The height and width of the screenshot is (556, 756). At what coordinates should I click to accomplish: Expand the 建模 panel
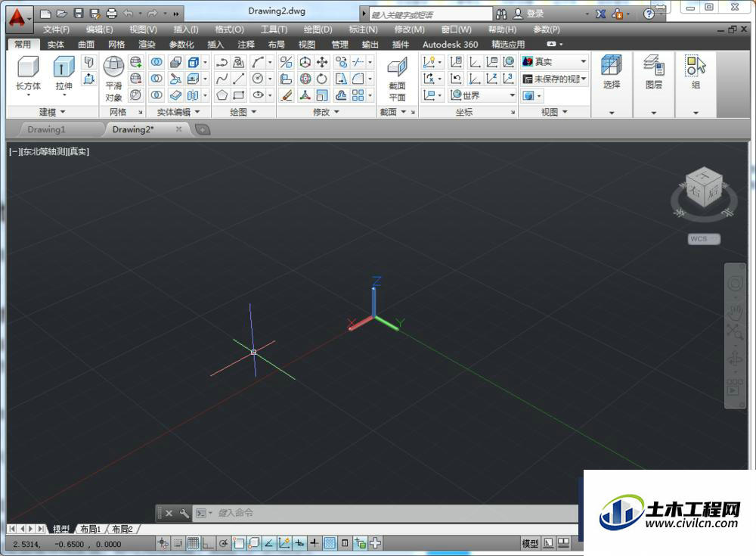[52, 112]
